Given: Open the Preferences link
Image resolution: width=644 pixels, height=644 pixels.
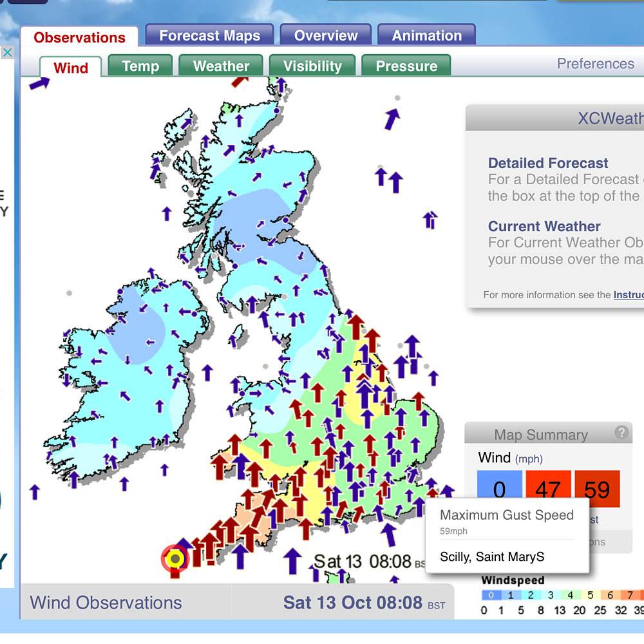Looking at the screenshot, I should pos(595,64).
